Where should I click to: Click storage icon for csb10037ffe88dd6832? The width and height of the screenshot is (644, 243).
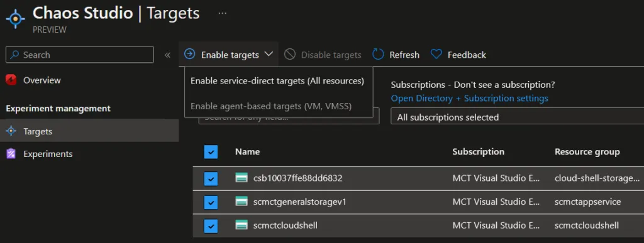point(241,178)
